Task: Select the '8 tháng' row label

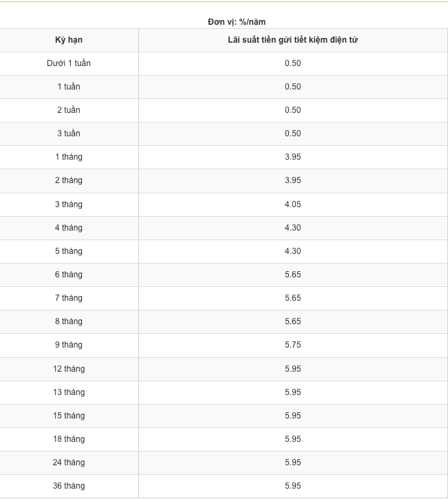Action: click(x=69, y=321)
